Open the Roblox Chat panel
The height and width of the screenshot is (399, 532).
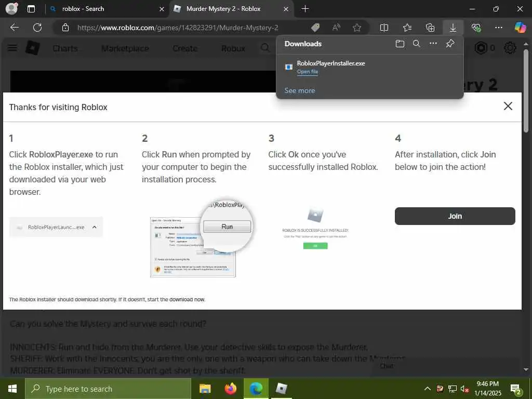tap(387, 366)
